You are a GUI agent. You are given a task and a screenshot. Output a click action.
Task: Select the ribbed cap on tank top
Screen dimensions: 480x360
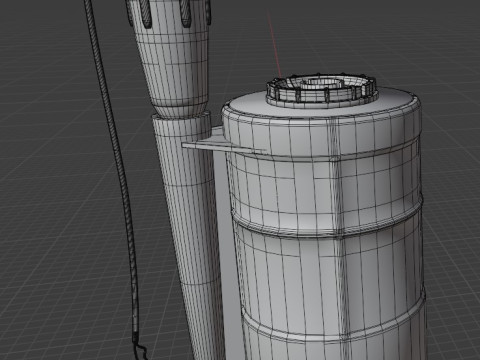point(322,90)
